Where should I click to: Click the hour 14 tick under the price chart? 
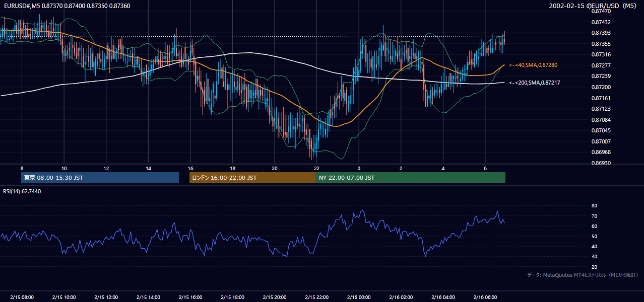click(x=148, y=168)
